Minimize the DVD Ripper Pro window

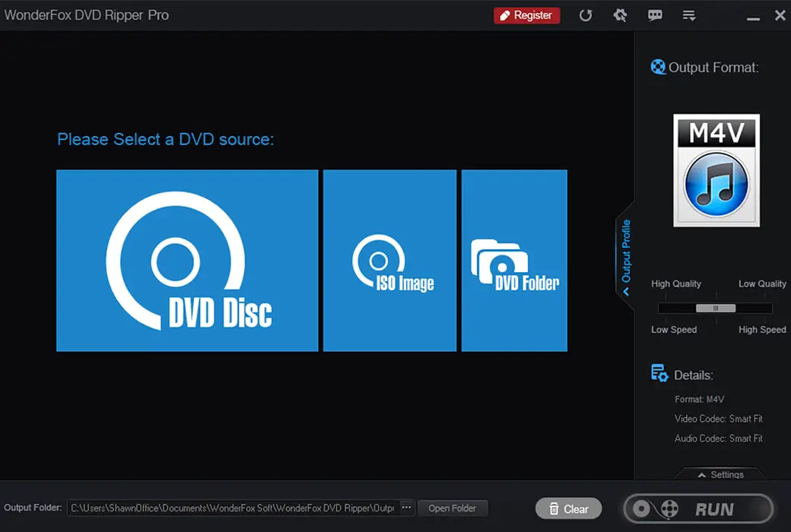753,18
